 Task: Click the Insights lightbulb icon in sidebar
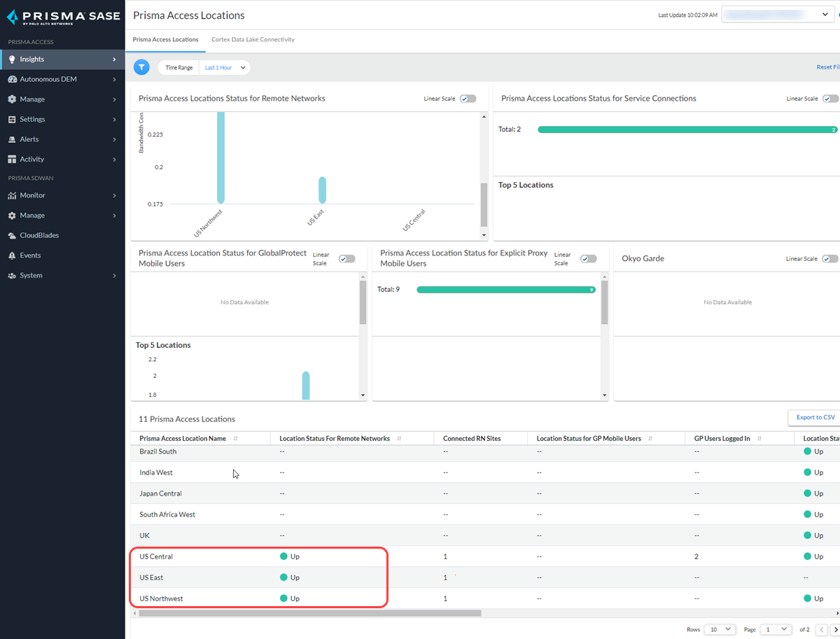pos(12,59)
